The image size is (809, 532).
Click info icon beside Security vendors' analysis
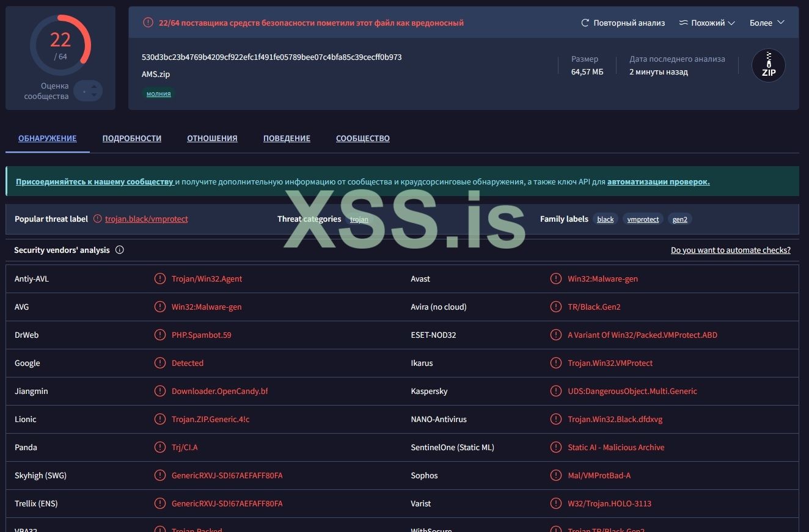[x=120, y=250]
